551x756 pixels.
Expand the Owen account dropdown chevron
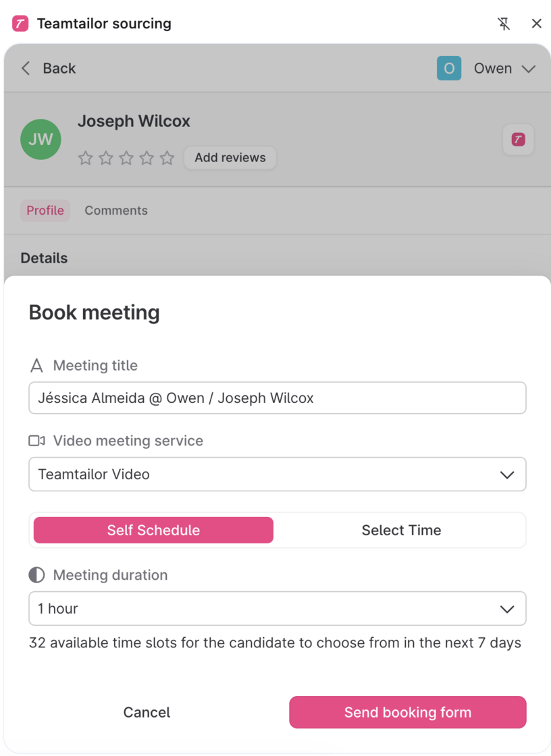click(529, 69)
